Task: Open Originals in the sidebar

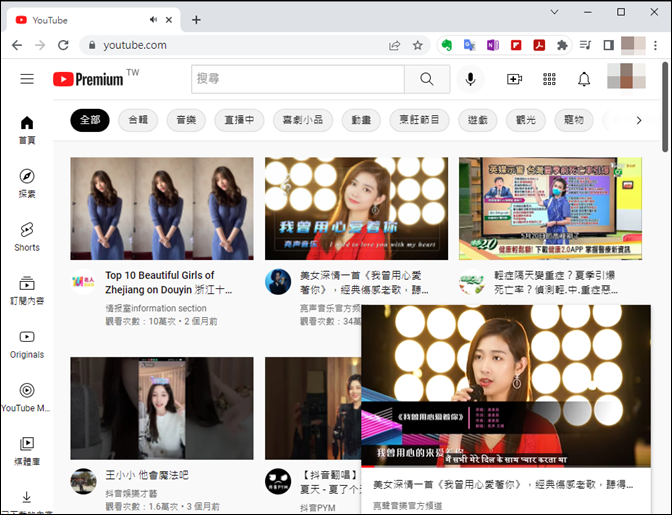Action: click(x=27, y=344)
